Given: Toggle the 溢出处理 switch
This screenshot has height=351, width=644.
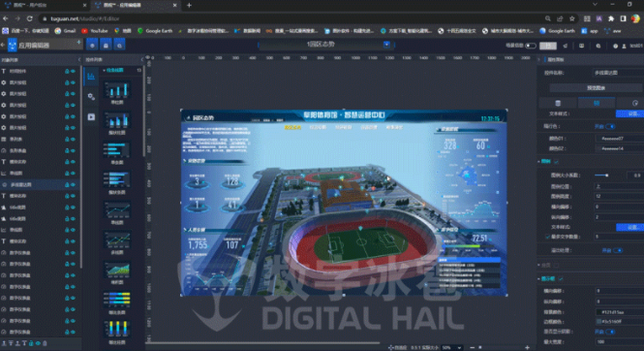Looking at the screenshot, I should click(x=618, y=250).
